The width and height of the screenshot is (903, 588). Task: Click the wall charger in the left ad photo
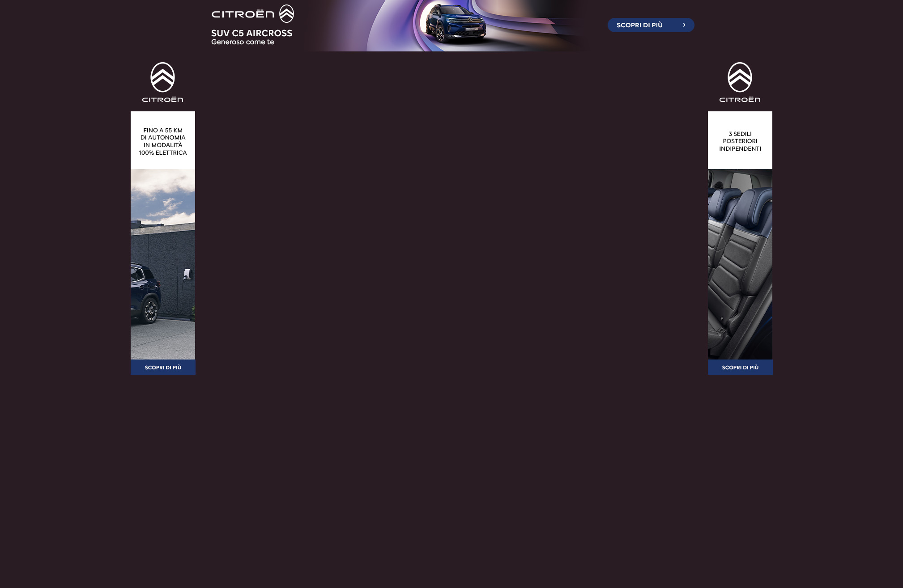tap(187, 274)
